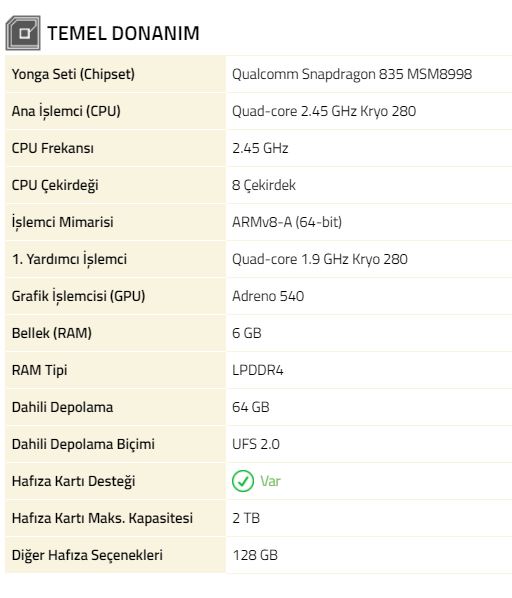The height and width of the screenshot is (598, 512).
Task: Click the 64 GB internal storage value
Action: point(250,407)
